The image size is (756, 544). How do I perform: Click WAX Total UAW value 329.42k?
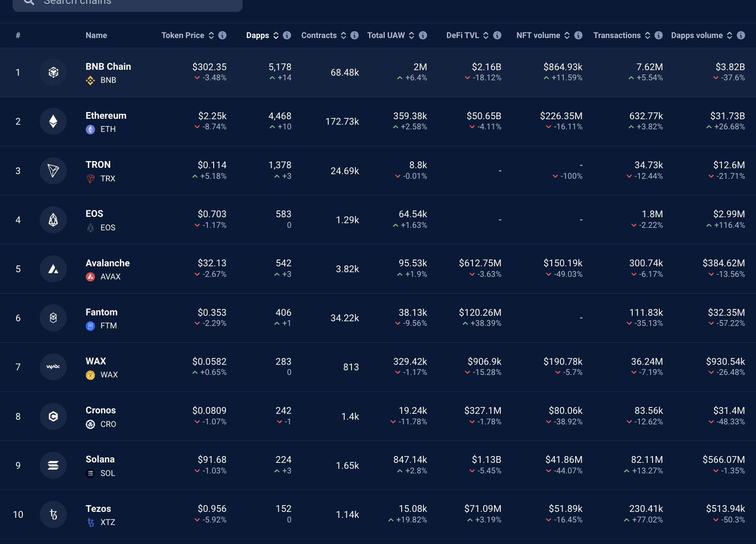coord(410,361)
